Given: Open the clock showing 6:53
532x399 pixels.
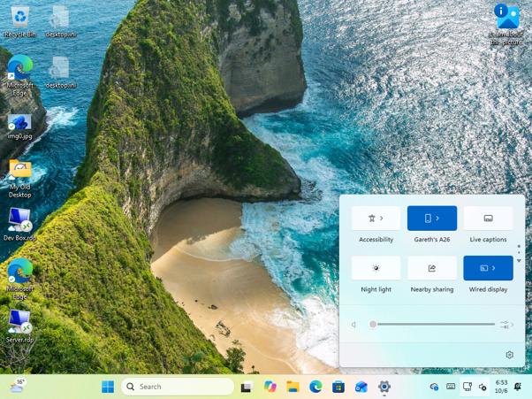Looking at the screenshot, I should pyautogui.click(x=501, y=387).
